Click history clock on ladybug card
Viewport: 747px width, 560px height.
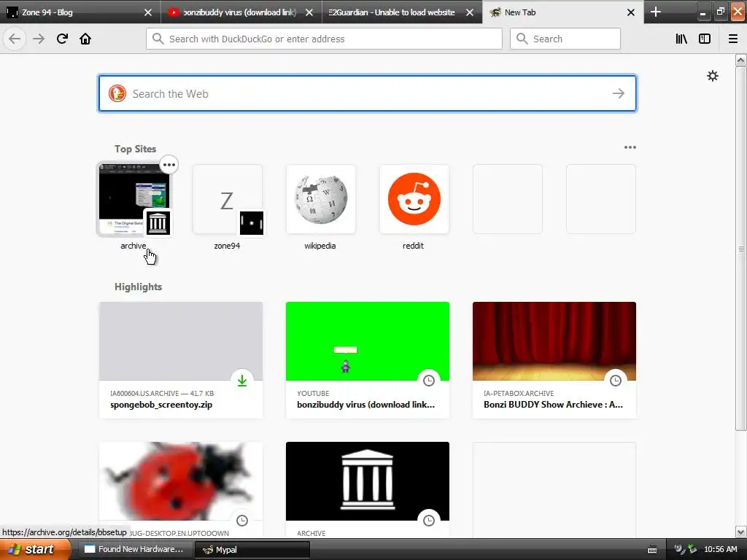242,521
